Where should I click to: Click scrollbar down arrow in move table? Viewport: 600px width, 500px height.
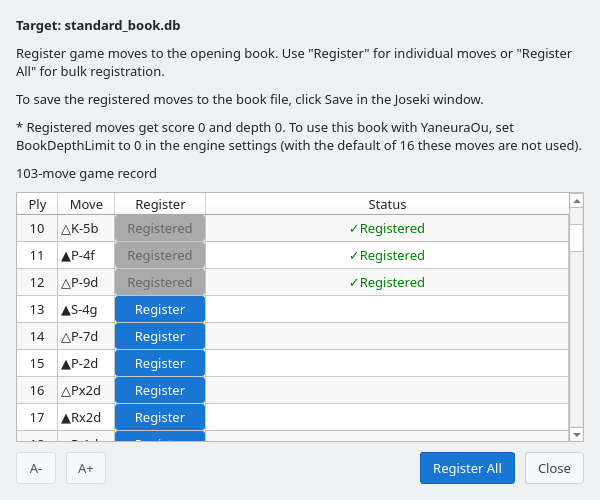pyautogui.click(x=576, y=435)
